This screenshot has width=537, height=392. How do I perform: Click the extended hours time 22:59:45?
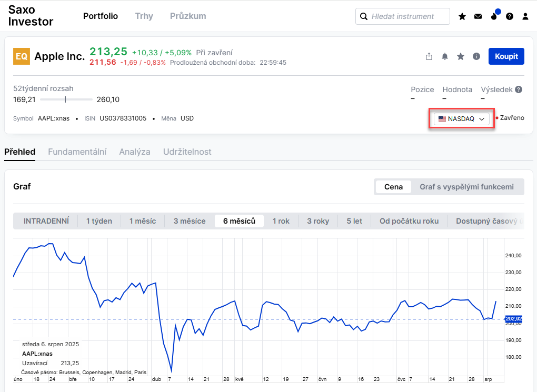coord(273,63)
